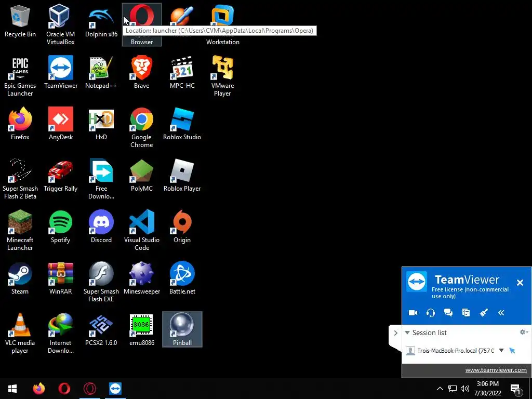
Task: Open the TeamViewer chat bubble icon
Action: pyautogui.click(x=448, y=313)
